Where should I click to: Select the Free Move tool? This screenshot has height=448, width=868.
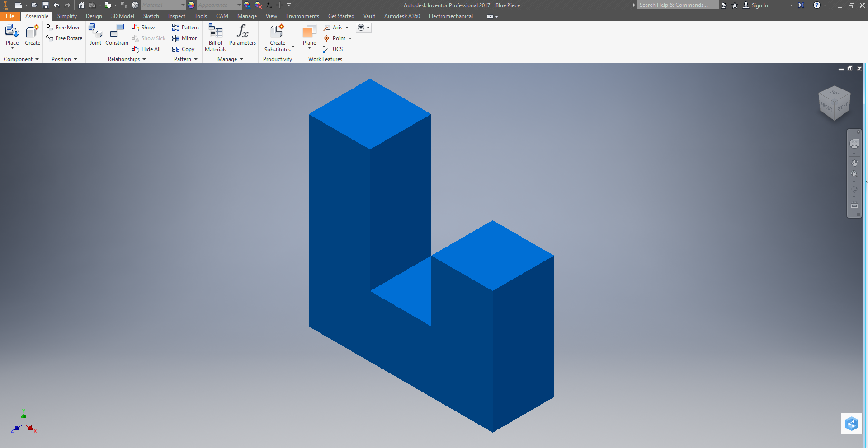(63, 28)
